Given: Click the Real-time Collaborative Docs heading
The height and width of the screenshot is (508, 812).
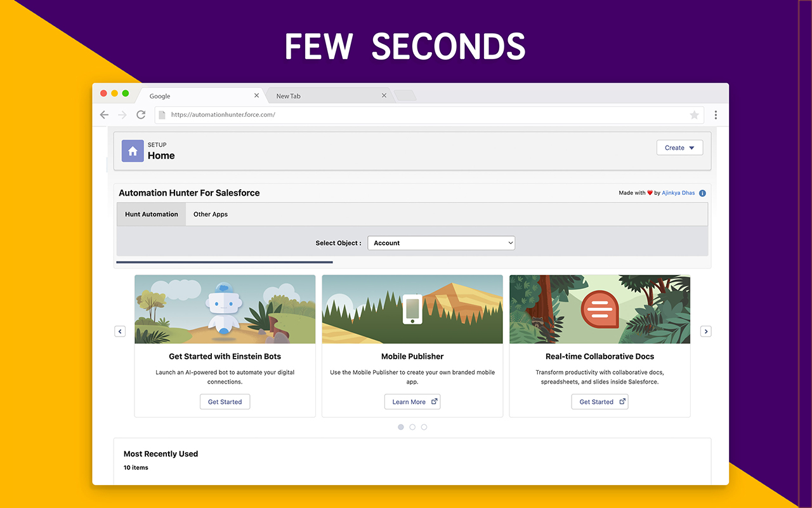Looking at the screenshot, I should (599, 357).
